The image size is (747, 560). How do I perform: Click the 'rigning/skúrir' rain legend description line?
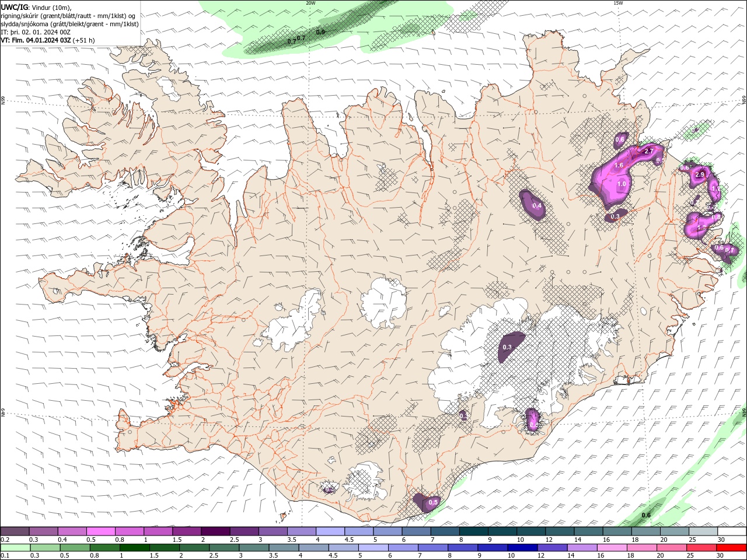(68, 16)
